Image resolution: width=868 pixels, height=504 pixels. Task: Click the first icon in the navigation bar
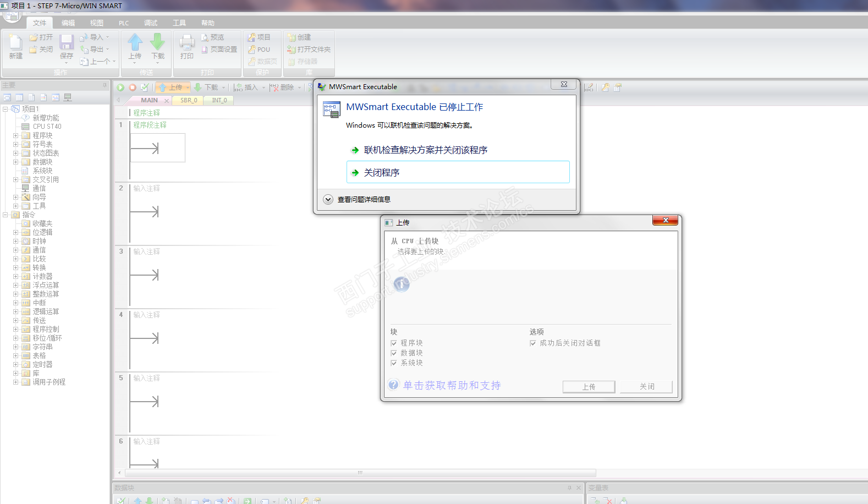pos(7,97)
